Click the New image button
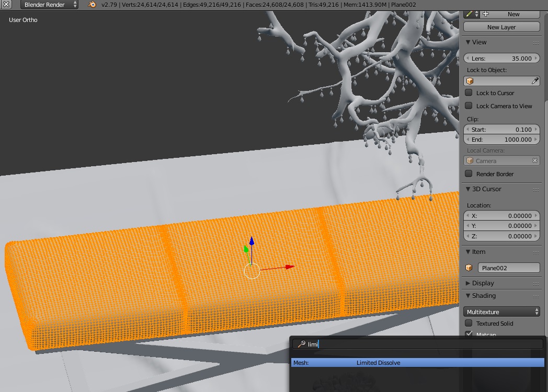 tap(511, 14)
